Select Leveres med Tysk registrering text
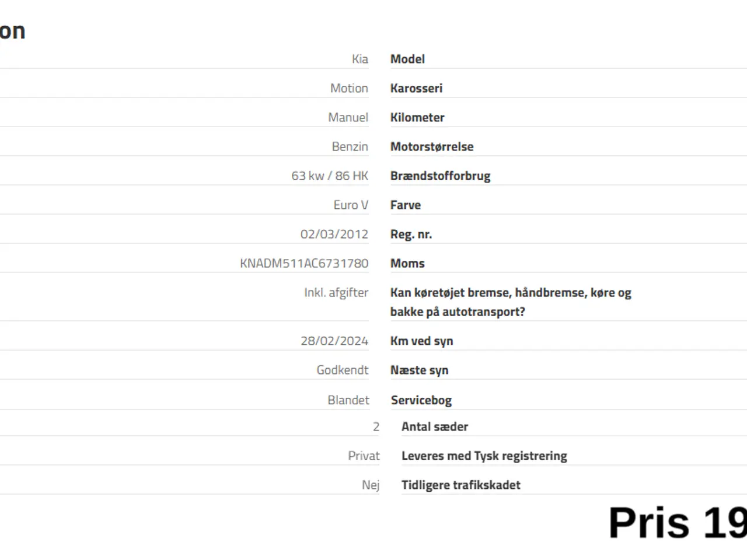Viewport: 747px width, 560px height. tap(484, 456)
